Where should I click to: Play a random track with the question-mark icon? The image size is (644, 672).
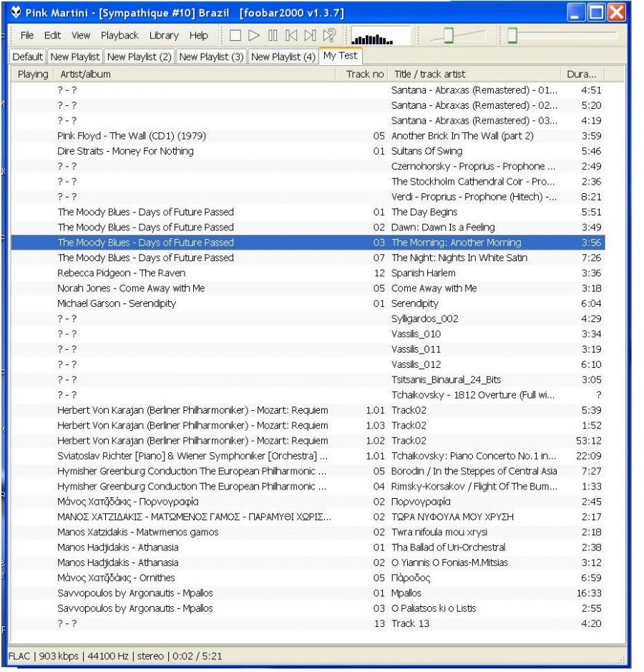pyautogui.click(x=329, y=36)
